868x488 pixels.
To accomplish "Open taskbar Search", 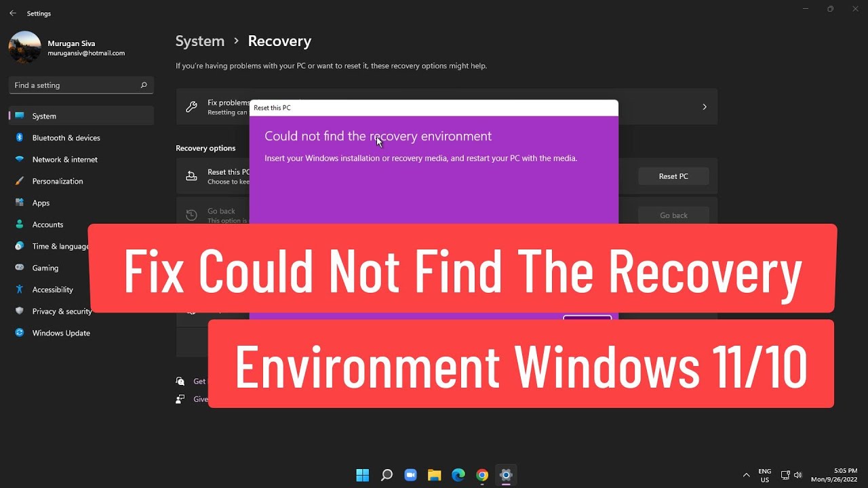I will 387,475.
